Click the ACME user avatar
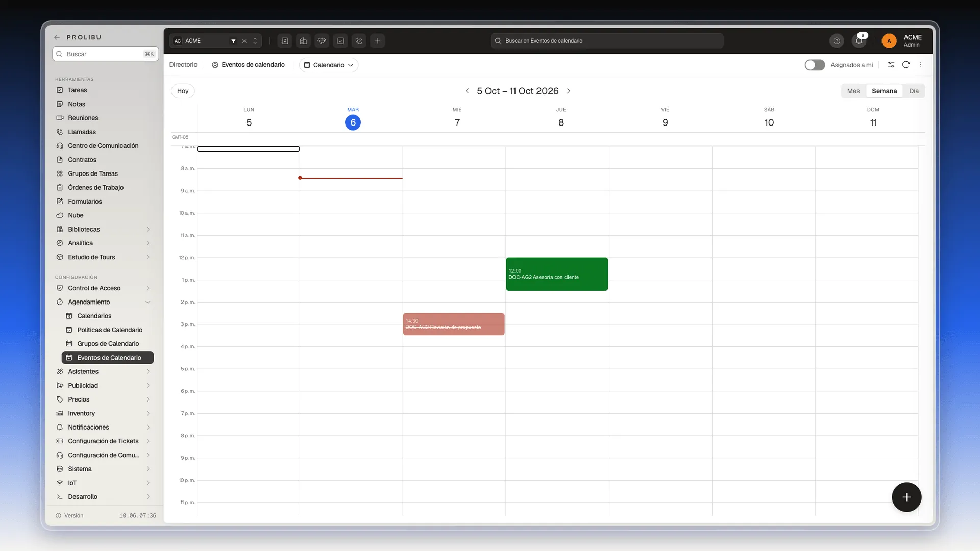This screenshot has height=551, width=980. click(x=889, y=41)
